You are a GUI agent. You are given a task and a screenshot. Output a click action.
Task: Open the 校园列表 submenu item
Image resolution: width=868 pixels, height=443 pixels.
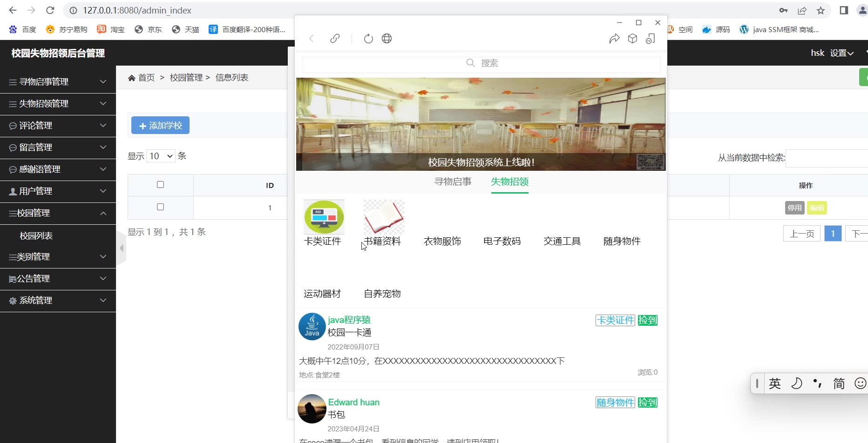click(x=36, y=236)
